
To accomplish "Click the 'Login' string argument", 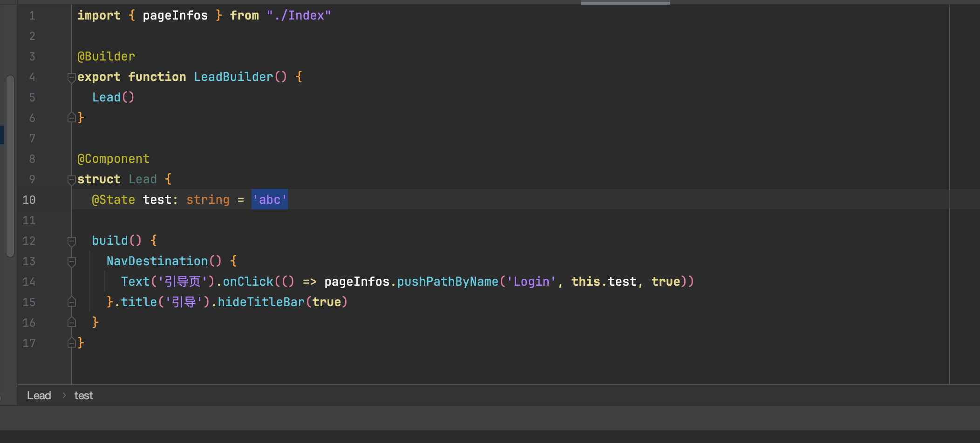I will [x=531, y=282].
